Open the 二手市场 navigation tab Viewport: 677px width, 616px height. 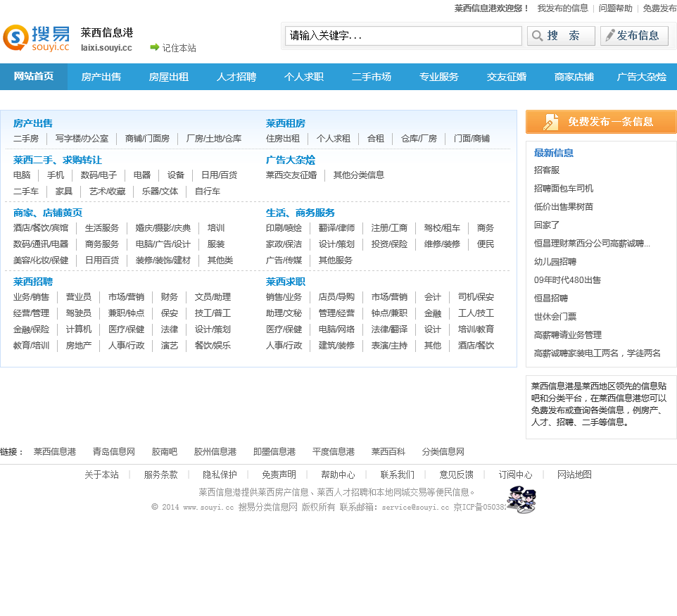click(x=372, y=77)
